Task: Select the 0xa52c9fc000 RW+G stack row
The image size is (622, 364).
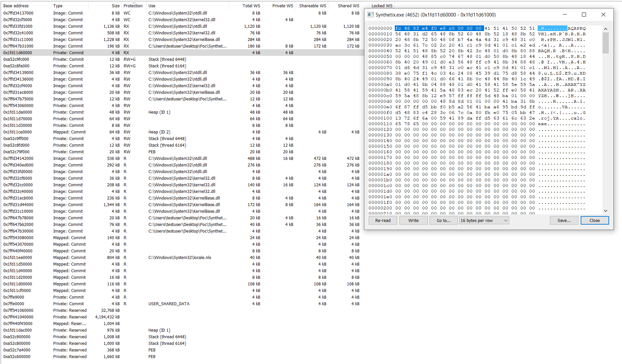Action: [182, 59]
